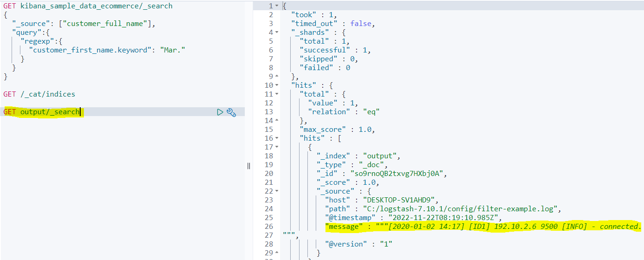This screenshot has width=644, height=260.
Task: Click the GET kibana_sample_data_ecommerce/_search line
Action: click(88, 6)
